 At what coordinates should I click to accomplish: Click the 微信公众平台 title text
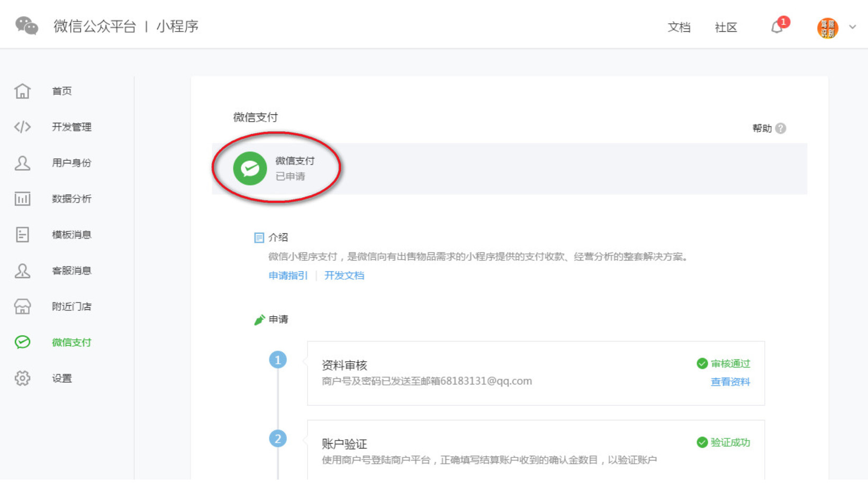coord(95,26)
